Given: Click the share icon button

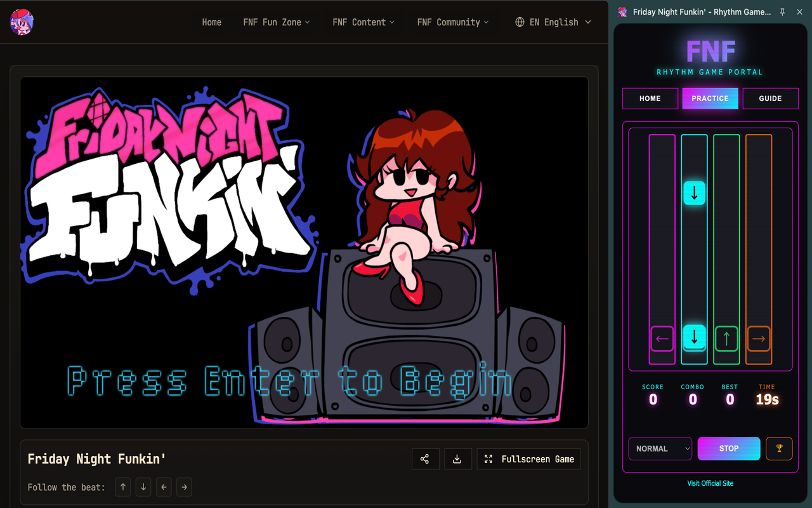Looking at the screenshot, I should 425,459.
